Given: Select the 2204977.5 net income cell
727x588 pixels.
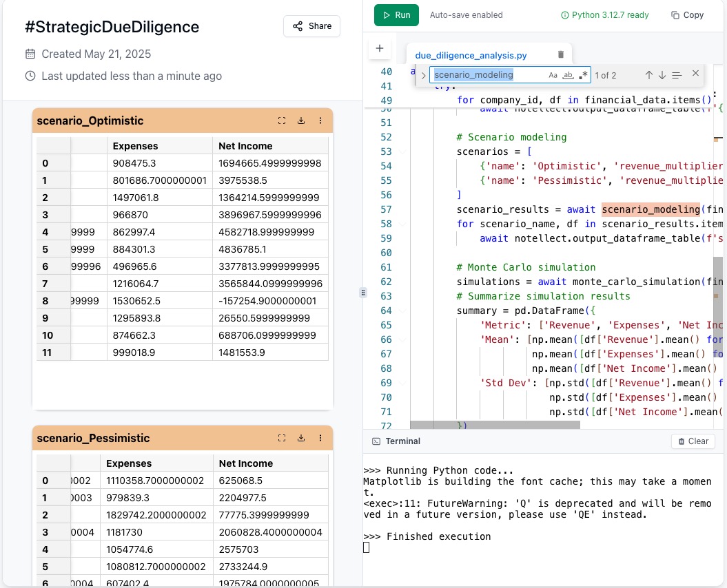Looking at the screenshot, I should pyautogui.click(x=271, y=498).
